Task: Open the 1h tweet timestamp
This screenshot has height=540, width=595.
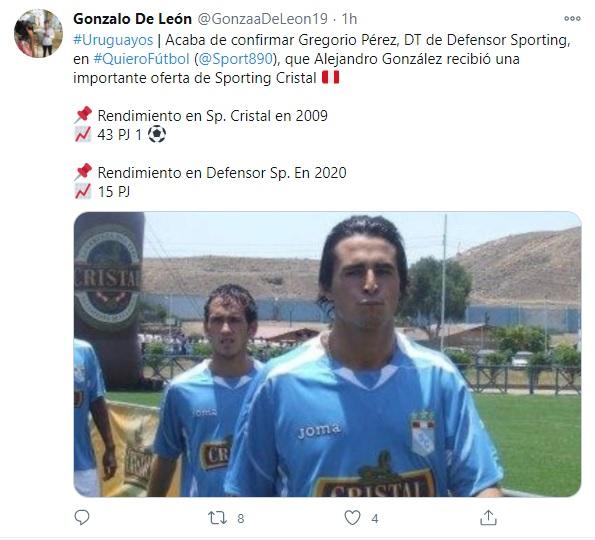Action: pyautogui.click(x=349, y=19)
